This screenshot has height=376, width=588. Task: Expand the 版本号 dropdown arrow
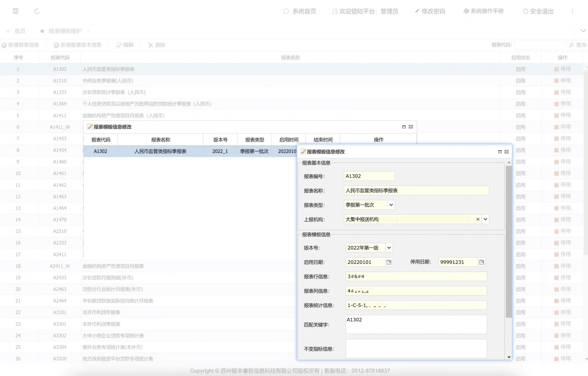pyautogui.click(x=389, y=248)
